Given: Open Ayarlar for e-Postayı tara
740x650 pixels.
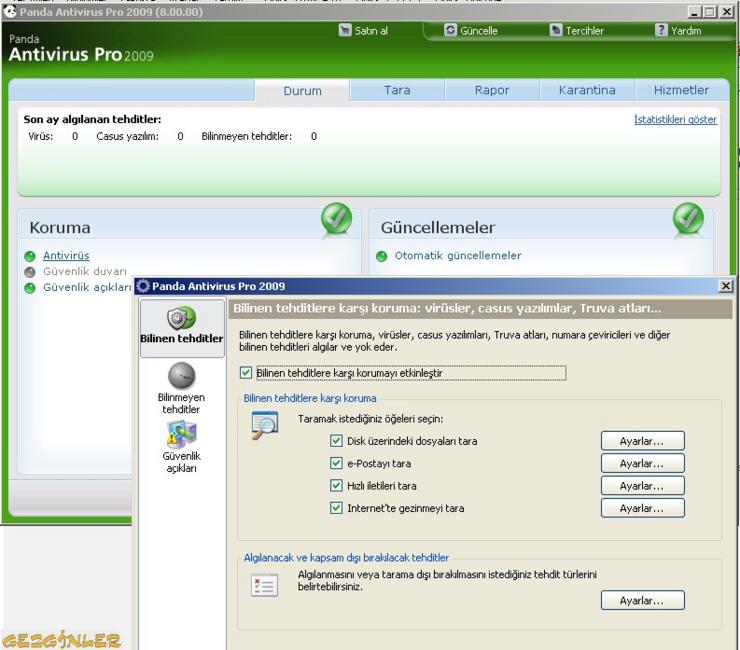Looking at the screenshot, I should (x=642, y=464).
